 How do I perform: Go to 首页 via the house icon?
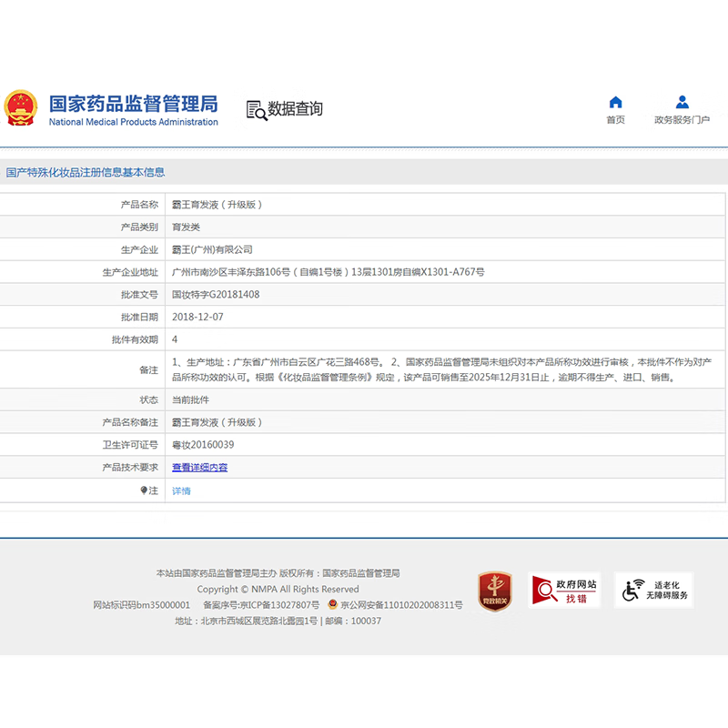coord(616,102)
